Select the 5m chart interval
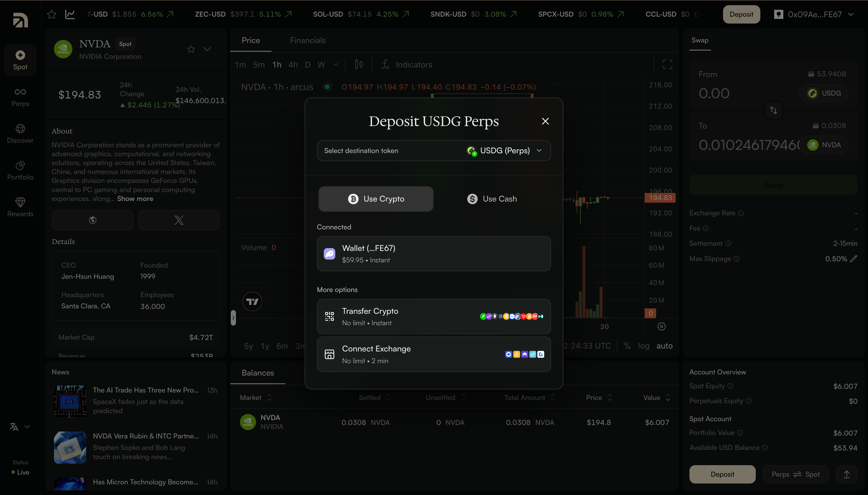This screenshot has width=868, height=495. (x=259, y=65)
